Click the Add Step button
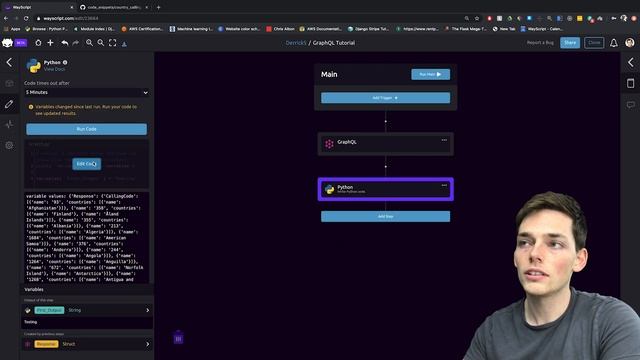Screen dimensions: 640x360 [385, 216]
